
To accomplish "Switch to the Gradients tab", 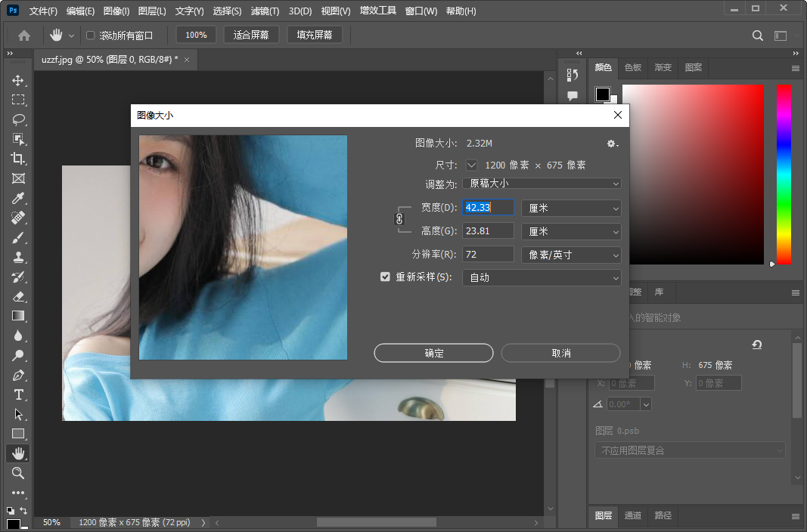I will click(x=663, y=67).
